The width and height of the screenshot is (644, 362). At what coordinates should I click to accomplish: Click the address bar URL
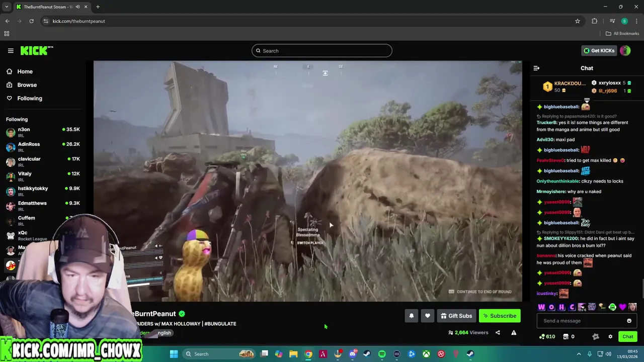[x=79, y=21]
